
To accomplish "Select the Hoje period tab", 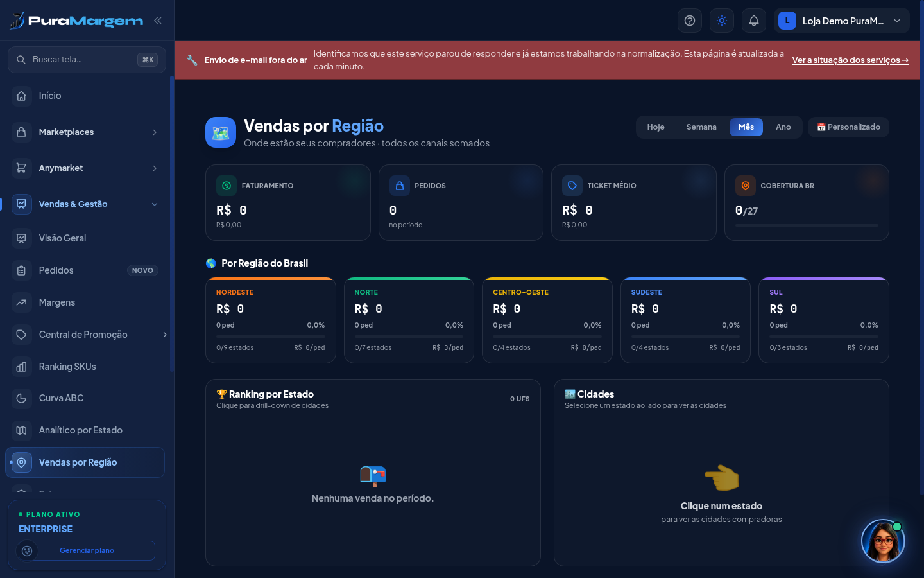I will 656,127.
